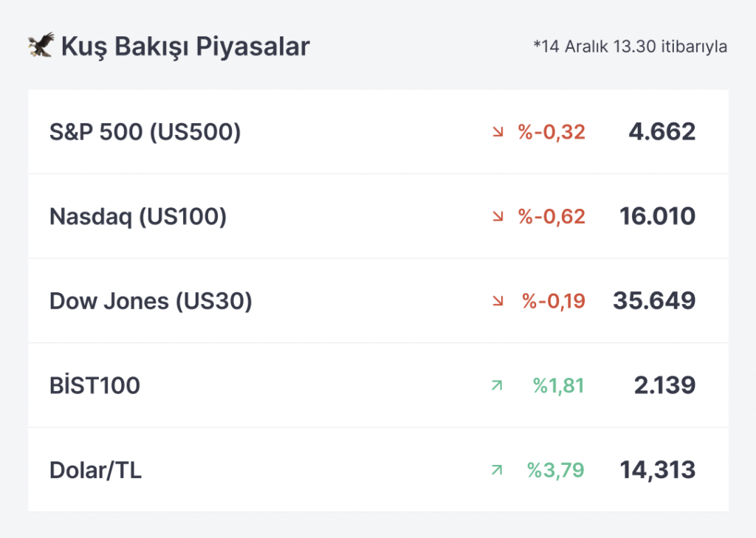Click the %-0,62 change value
The height and width of the screenshot is (538, 756).
[551, 216]
